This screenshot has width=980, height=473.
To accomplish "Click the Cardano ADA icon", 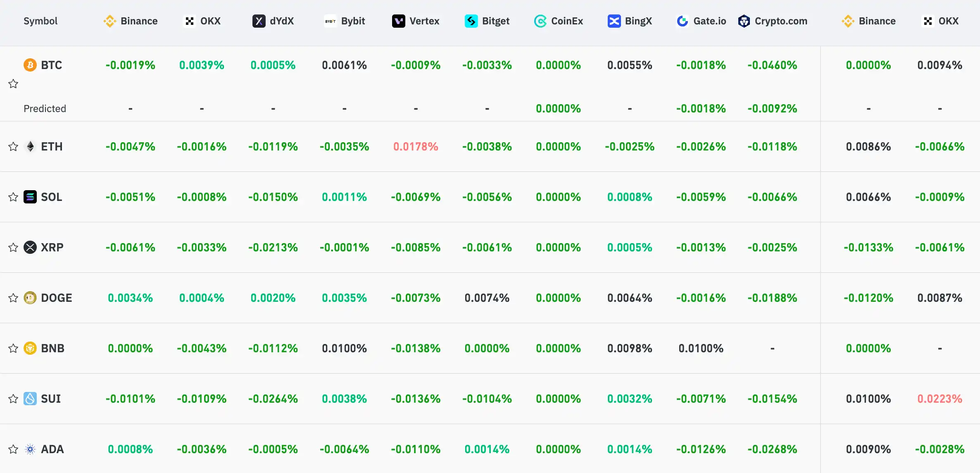I will click(x=30, y=449).
